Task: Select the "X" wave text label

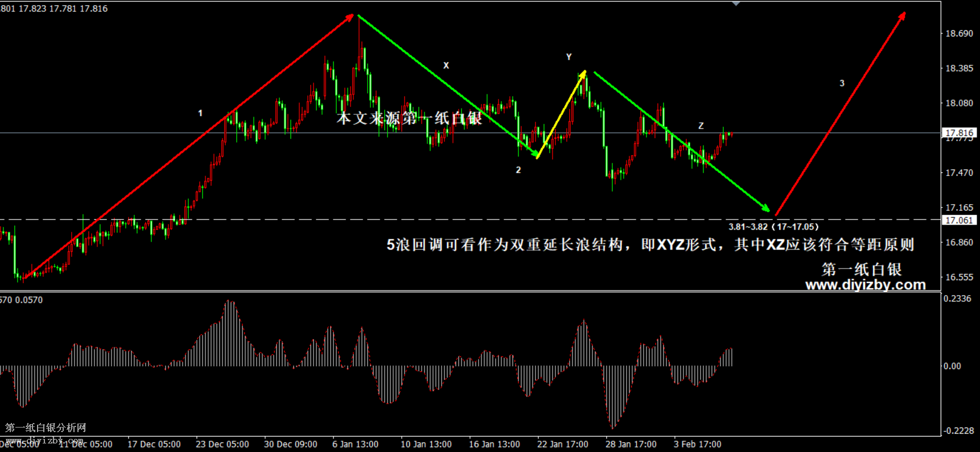Action: point(446,66)
